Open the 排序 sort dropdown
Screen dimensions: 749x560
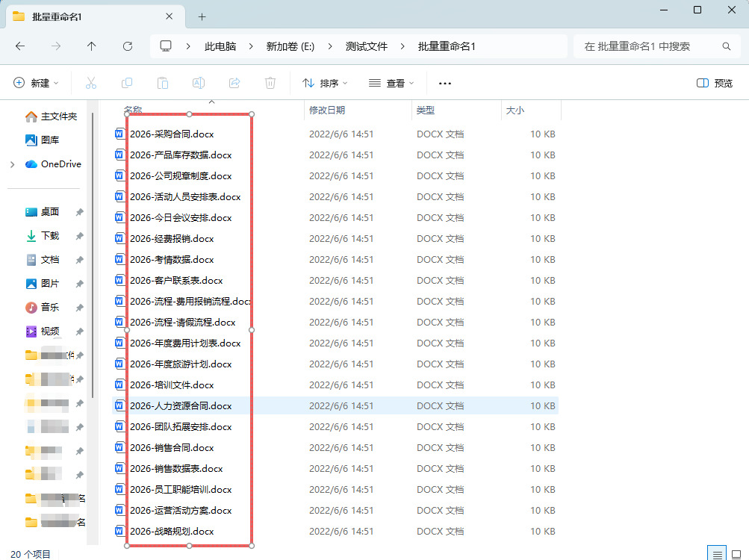point(325,83)
